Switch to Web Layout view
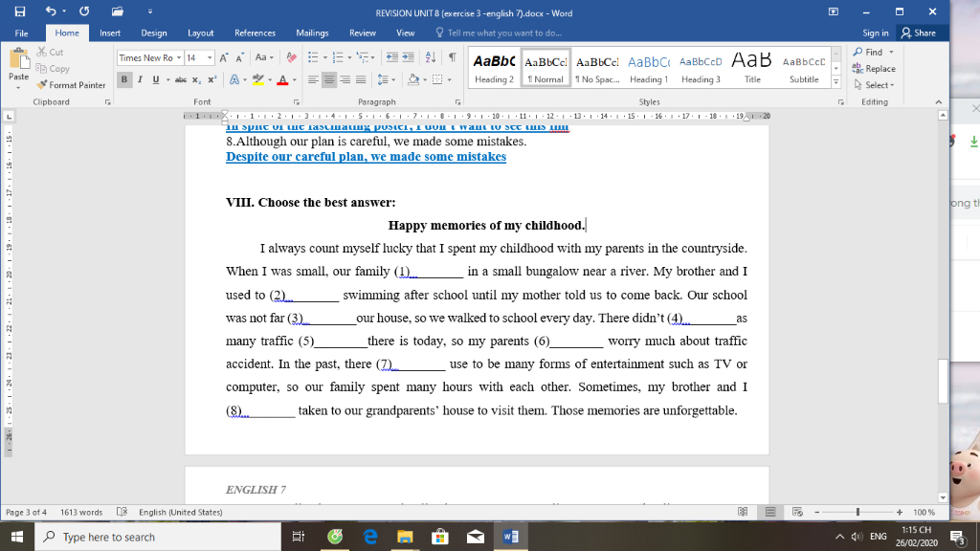 [x=797, y=513]
